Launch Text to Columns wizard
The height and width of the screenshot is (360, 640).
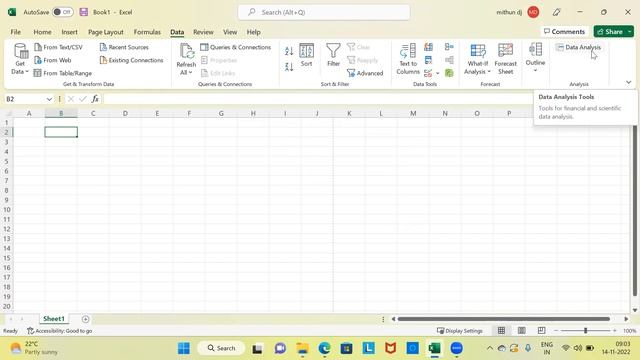(408, 59)
